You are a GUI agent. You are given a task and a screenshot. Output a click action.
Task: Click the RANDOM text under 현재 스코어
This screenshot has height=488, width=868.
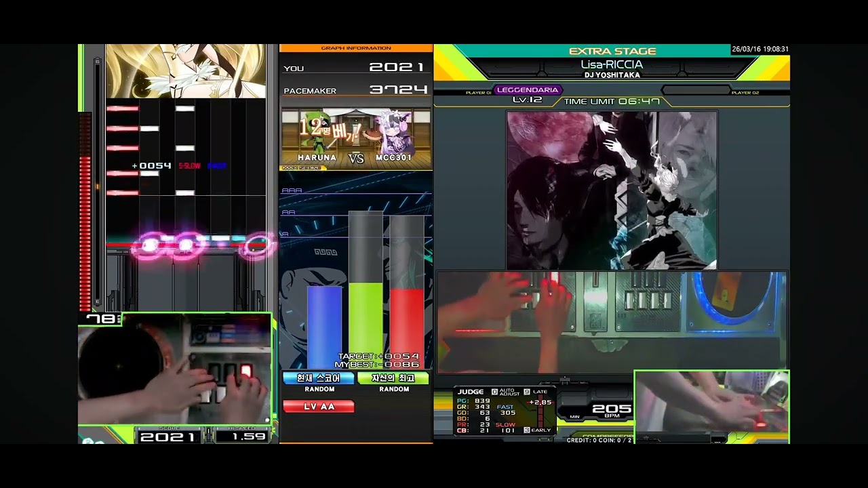click(319, 390)
